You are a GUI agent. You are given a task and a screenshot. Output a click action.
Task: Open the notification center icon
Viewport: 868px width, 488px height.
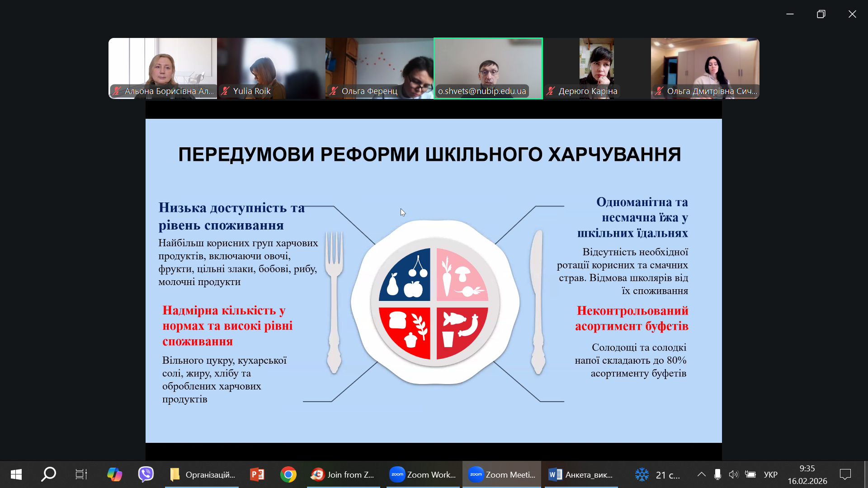click(x=845, y=474)
